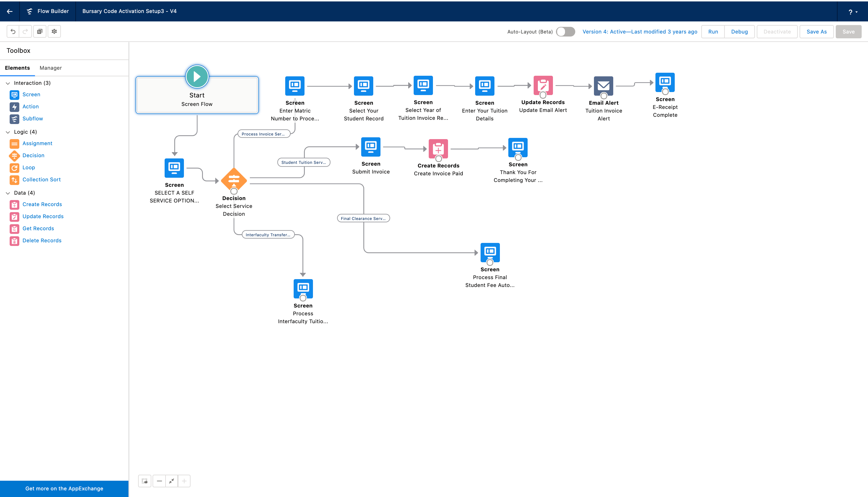Switch to the Manager tab
Image resolution: width=868 pixels, height=497 pixels.
(x=50, y=68)
